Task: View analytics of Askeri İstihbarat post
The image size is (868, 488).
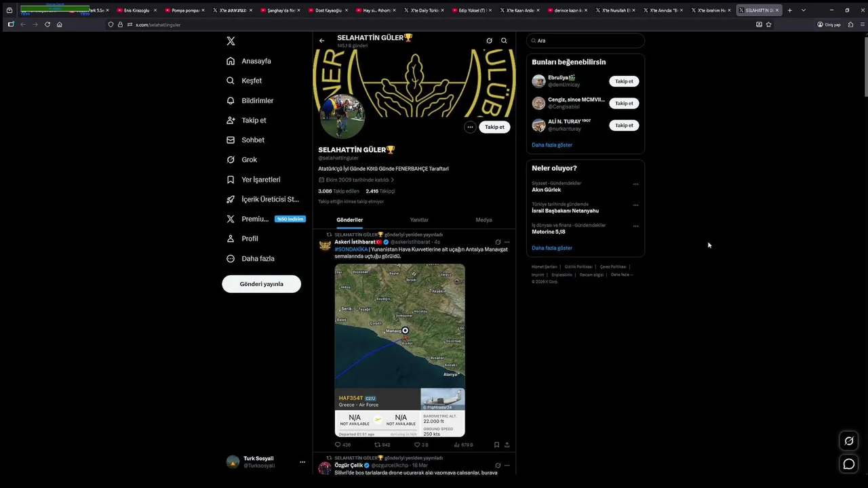Action: 463,445
